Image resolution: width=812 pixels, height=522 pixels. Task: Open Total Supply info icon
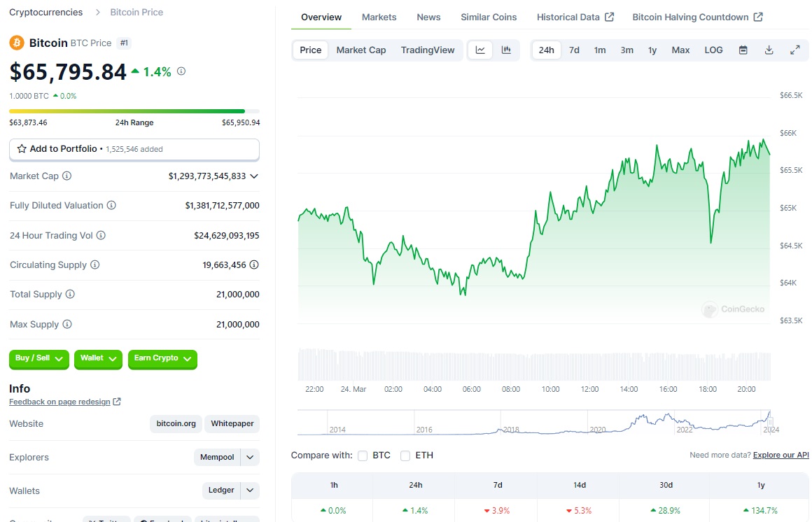point(70,295)
